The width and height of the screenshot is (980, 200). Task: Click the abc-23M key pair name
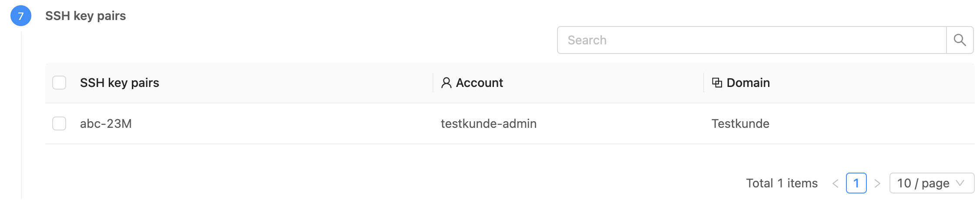click(x=106, y=123)
